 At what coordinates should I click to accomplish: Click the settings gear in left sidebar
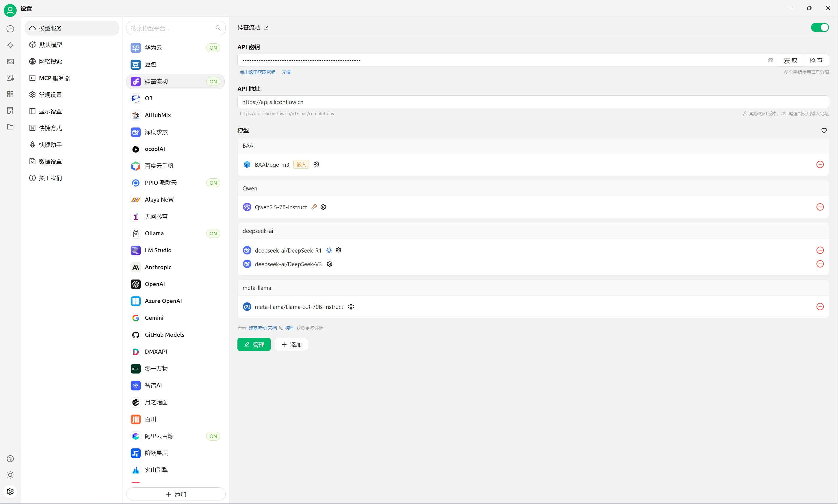point(10,491)
